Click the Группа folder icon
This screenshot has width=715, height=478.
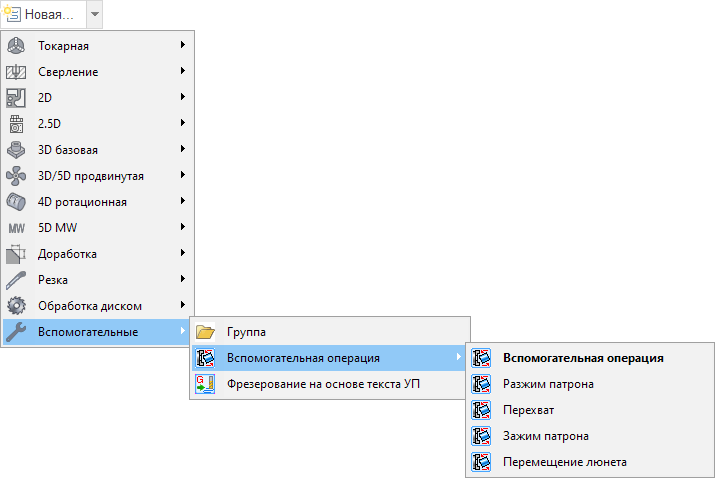coord(206,332)
